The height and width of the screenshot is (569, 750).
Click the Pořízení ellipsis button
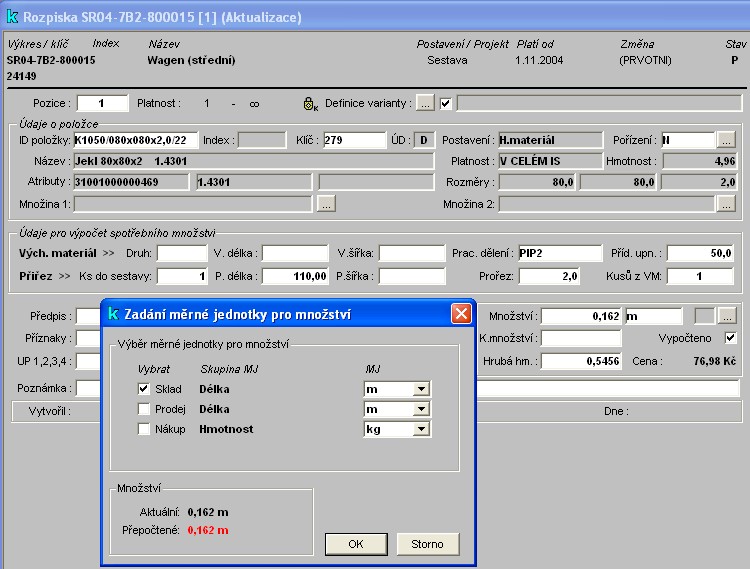(x=726, y=140)
